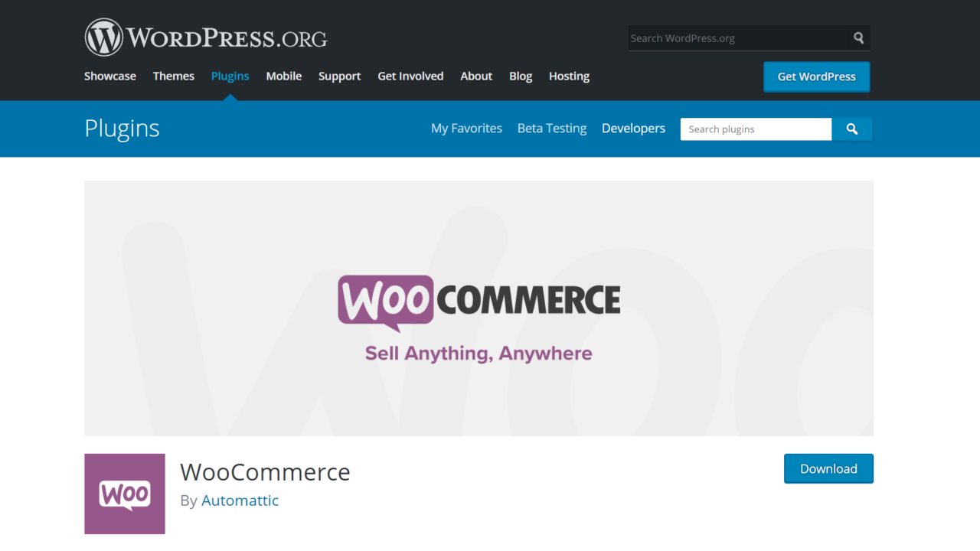
Task: Open the About page
Action: point(476,76)
